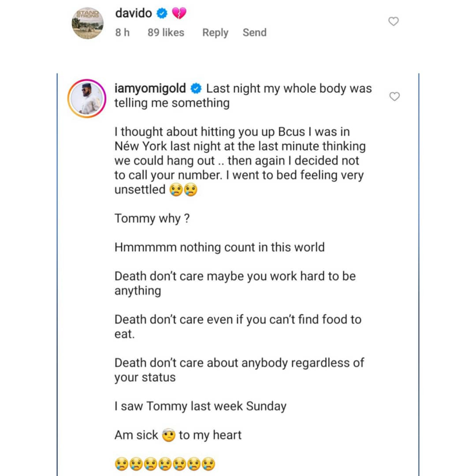View the 89 likes on davido's comment
Screen dimensions: 476x476
click(x=165, y=33)
